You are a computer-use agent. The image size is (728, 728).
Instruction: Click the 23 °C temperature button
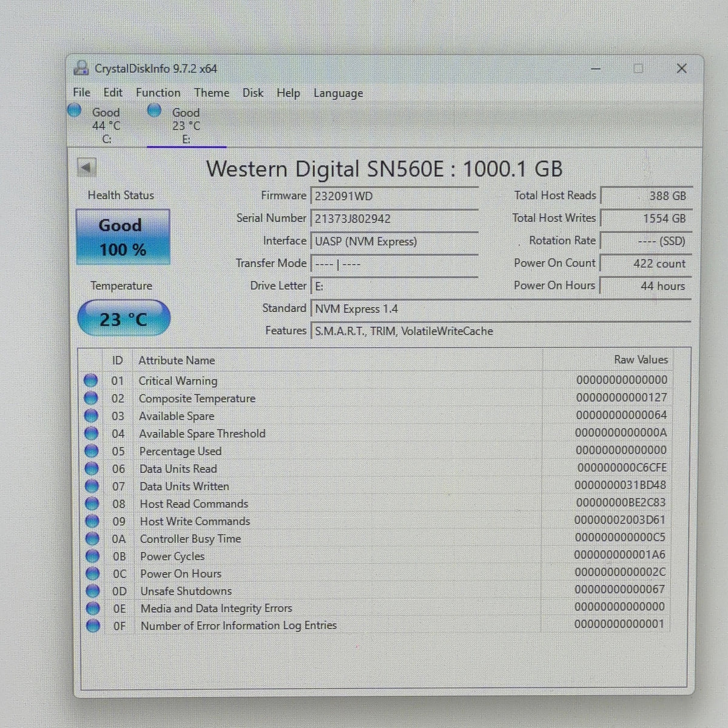click(124, 318)
